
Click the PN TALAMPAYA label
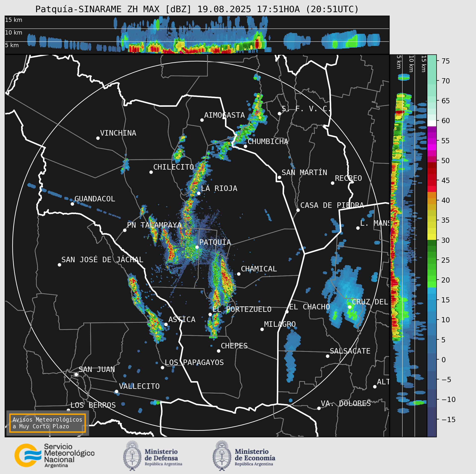[x=154, y=225]
